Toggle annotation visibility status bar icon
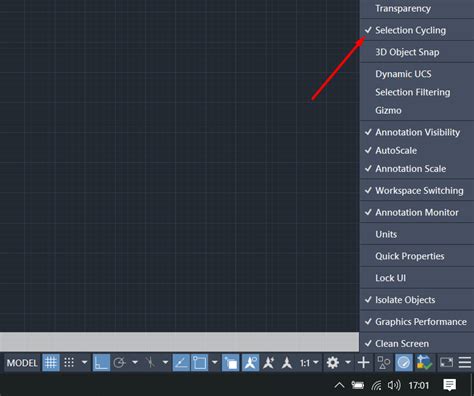Screen dimensions: 474x396 pos(250,362)
